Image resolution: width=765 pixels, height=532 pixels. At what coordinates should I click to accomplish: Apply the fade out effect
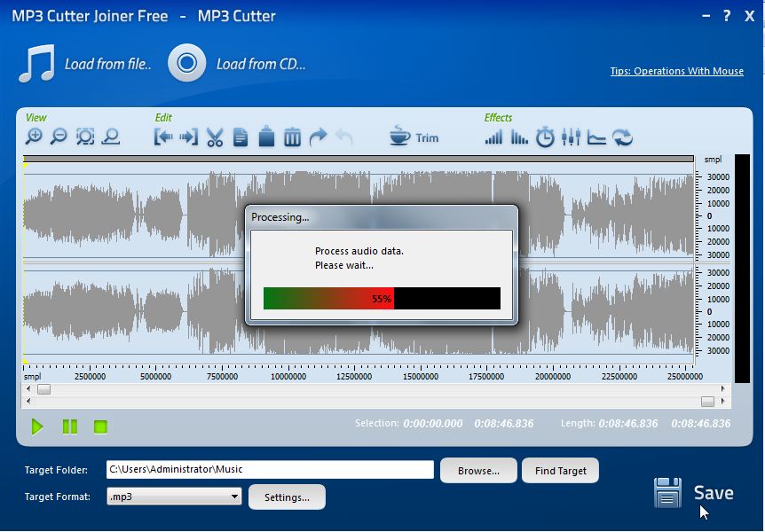(x=519, y=137)
